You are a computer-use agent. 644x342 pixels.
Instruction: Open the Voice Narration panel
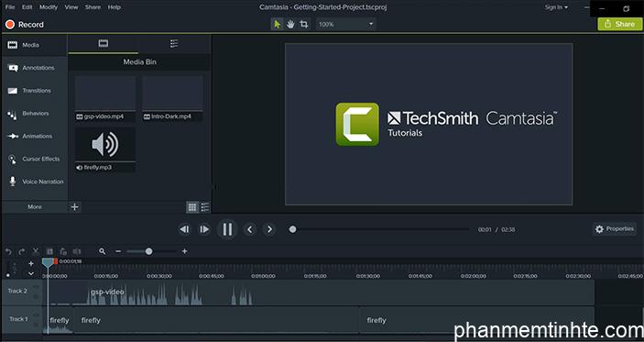[x=36, y=182]
